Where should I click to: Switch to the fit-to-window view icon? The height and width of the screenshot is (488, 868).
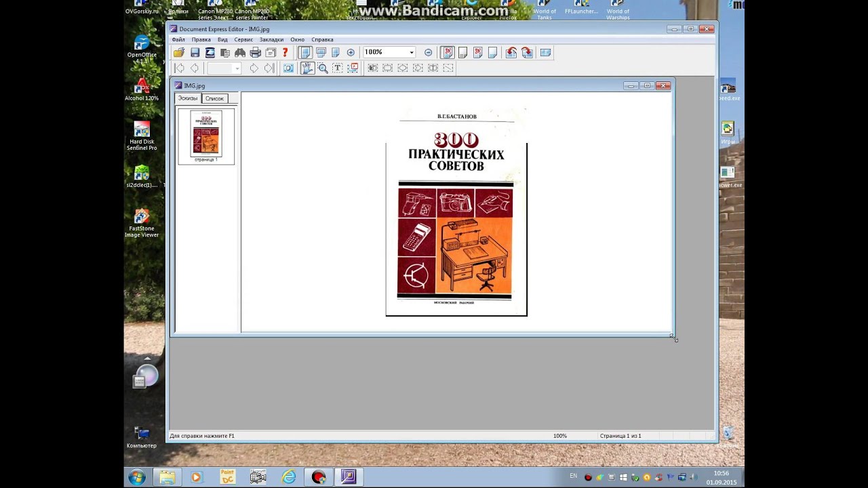pos(321,52)
